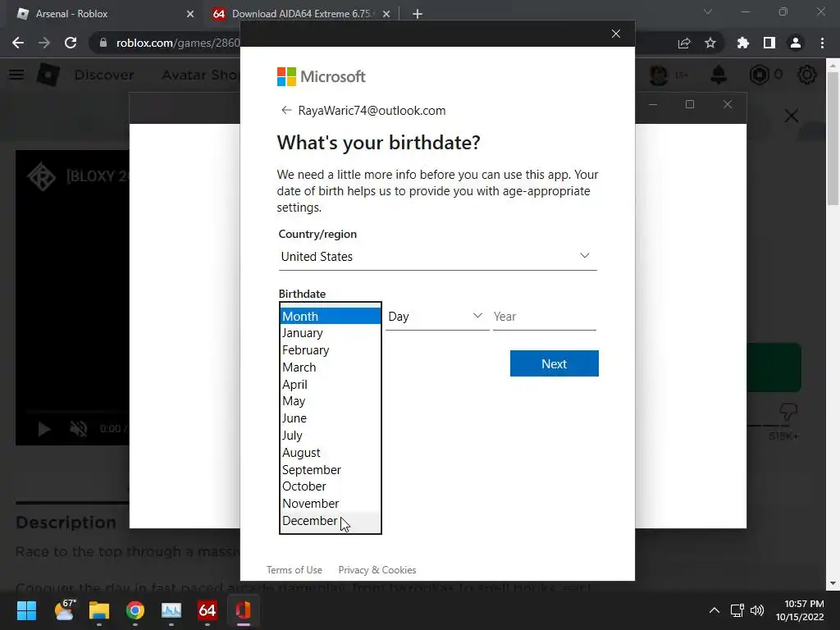Image resolution: width=840 pixels, height=630 pixels.
Task: Show hidden system tray icons
Action: pyautogui.click(x=714, y=610)
